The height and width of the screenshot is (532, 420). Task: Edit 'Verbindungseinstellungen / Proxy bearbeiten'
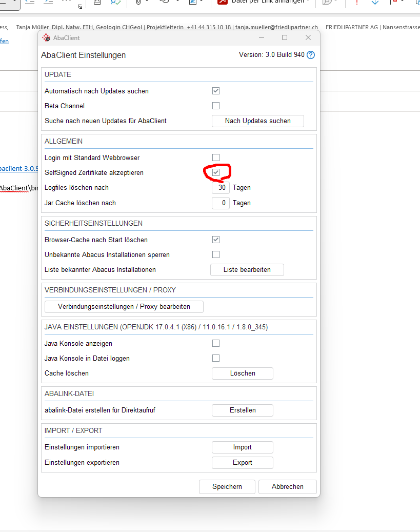[x=124, y=307]
